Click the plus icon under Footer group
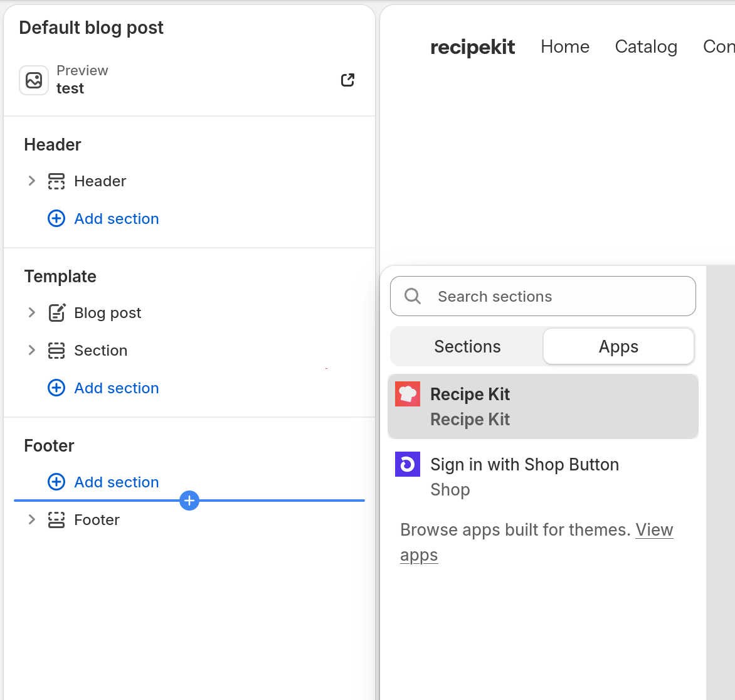 point(56,482)
